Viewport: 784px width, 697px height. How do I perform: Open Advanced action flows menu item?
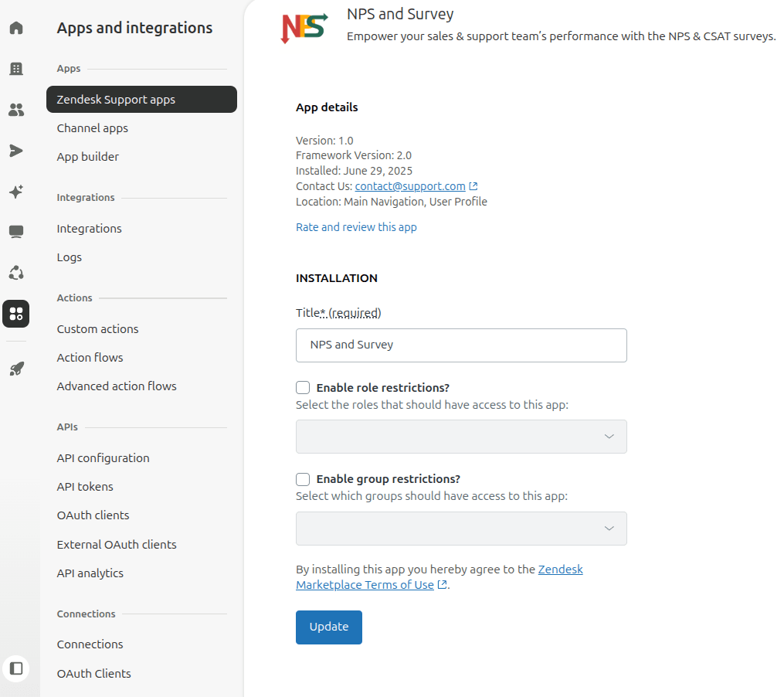(x=117, y=386)
